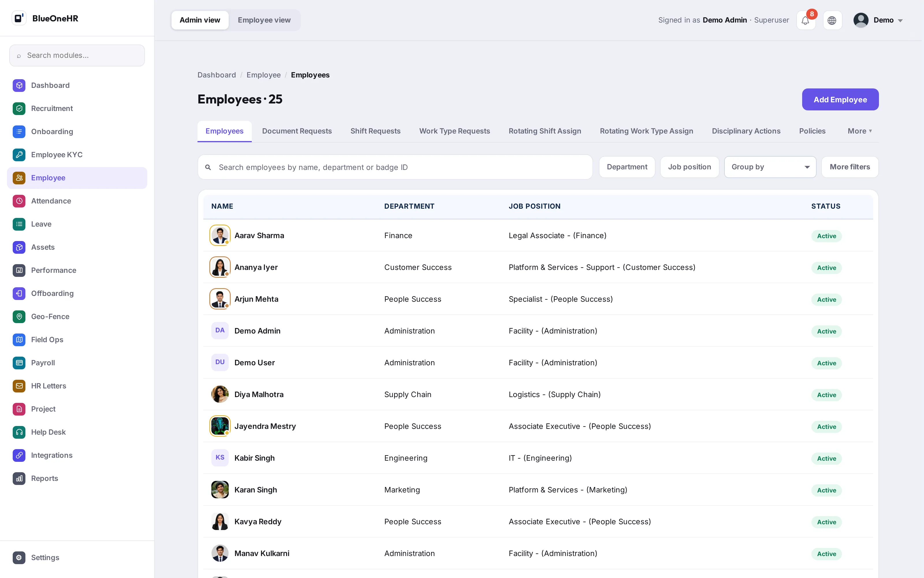The width and height of the screenshot is (924, 578).
Task: Go to the Recruitment module
Action: (x=77, y=109)
